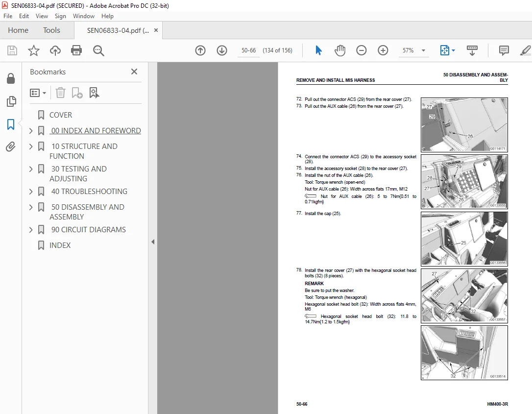Open the Sign menu

[x=60, y=16]
